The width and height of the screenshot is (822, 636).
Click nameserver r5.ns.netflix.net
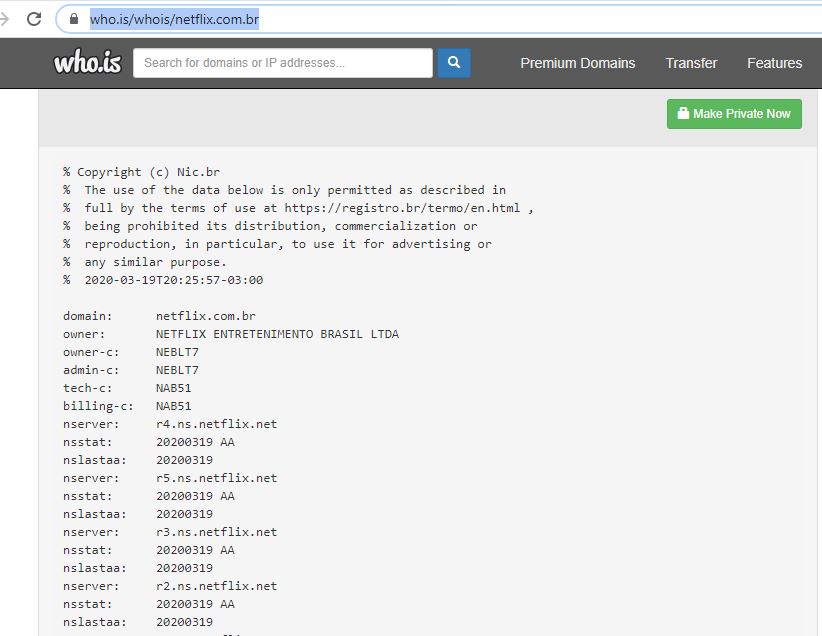pos(217,478)
